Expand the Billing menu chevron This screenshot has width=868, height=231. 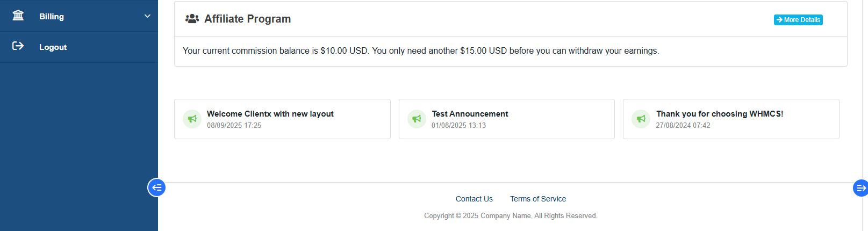tap(147, 16)
